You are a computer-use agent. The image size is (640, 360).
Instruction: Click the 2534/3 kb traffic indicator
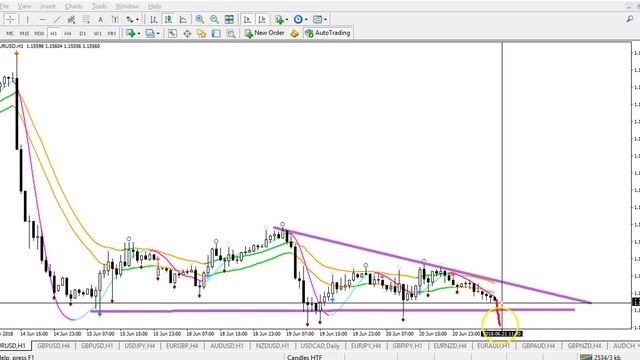[607, 358]
